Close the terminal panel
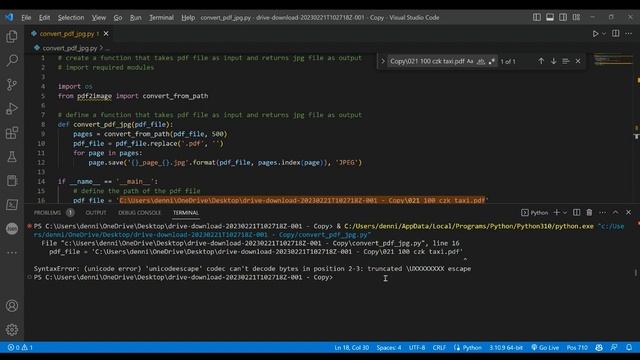Screen dimensions: 640x360 tap(629, 212)
